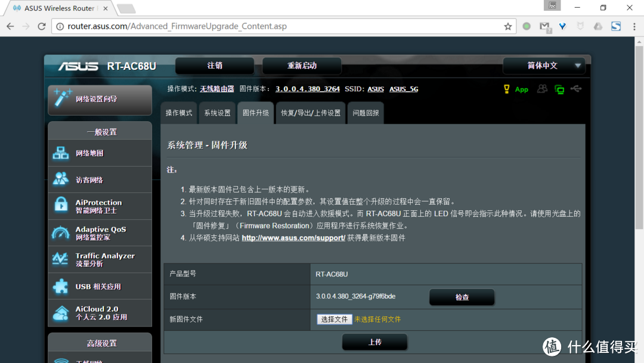Open AiCloud 2.0 cloud icon
Image resolution: width=644 pixels, height=363 pixels.
61,313
